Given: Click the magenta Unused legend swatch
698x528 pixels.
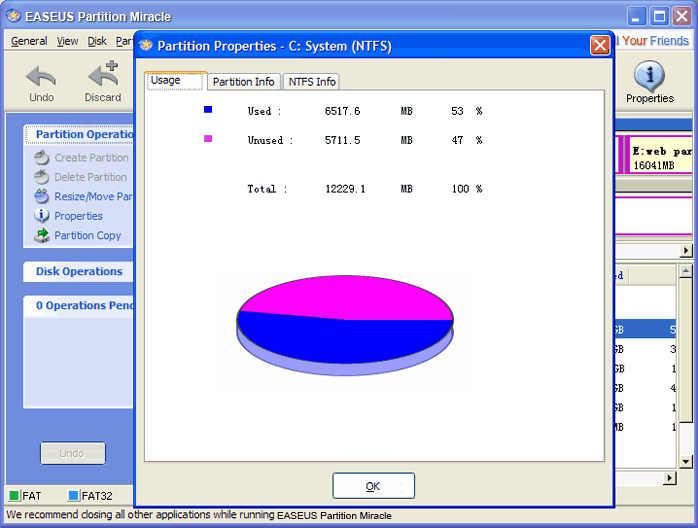Looking at the screenshot, I should coord(208,139).
